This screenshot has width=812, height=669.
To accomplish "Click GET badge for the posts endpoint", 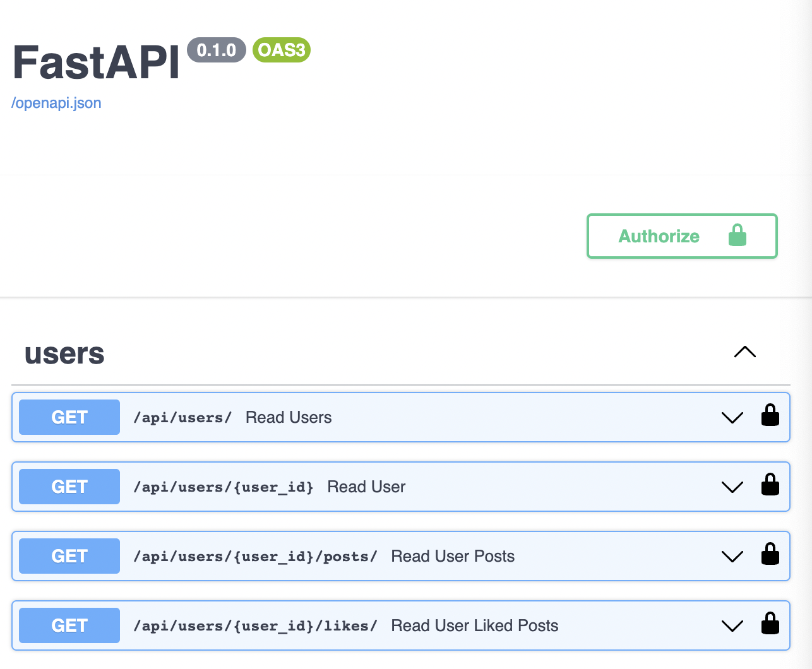I will (x=69, y=556).
